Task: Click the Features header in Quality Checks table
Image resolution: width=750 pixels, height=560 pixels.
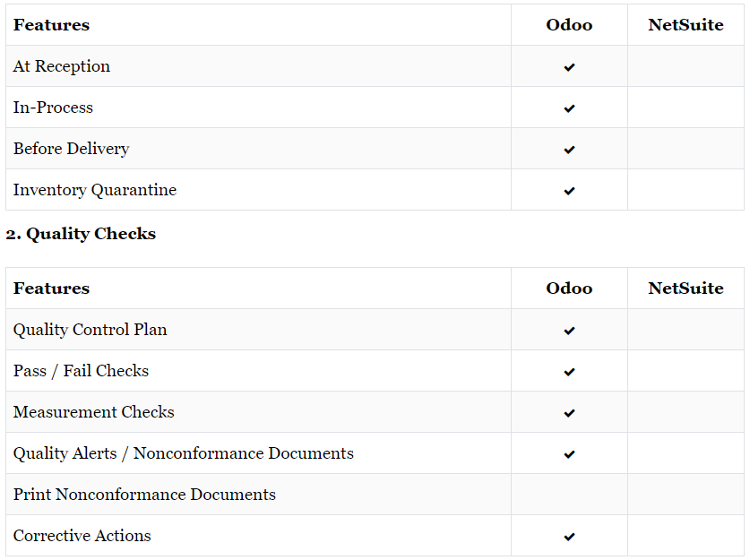Action: (x=51, y=289)
